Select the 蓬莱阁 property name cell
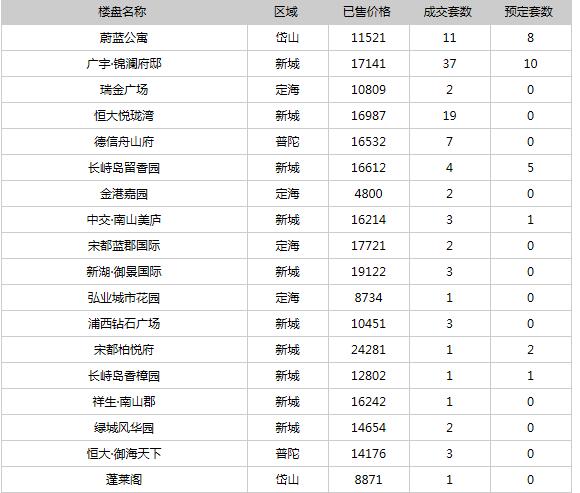The image size is (580, 493). tap(124, 480)
